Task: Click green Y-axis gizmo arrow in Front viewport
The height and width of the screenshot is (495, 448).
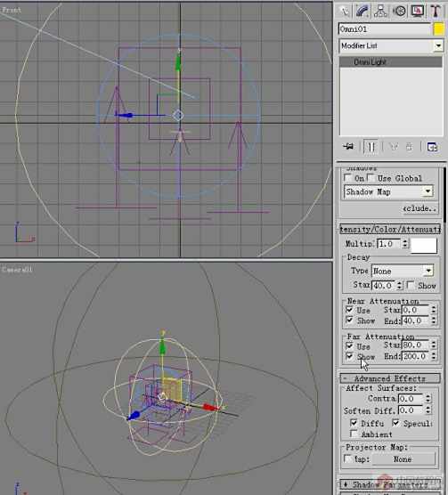Action: [x=178, y=61]
